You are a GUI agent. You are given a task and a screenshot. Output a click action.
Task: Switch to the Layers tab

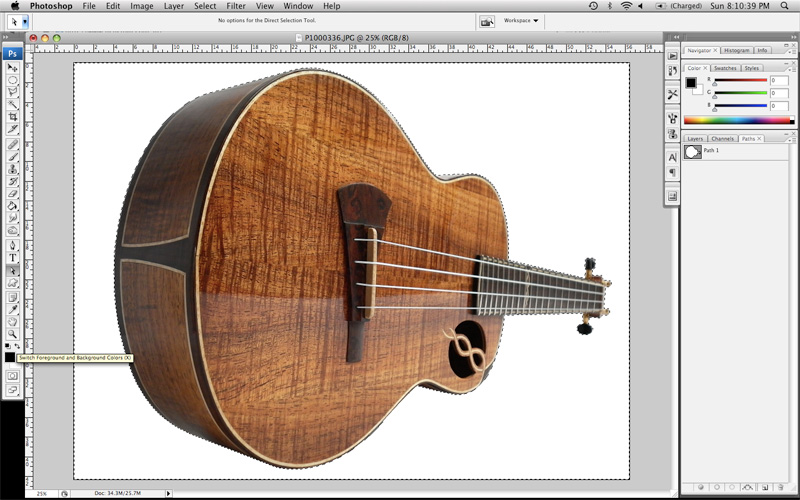pyautogui.click(x=694, y=139)
